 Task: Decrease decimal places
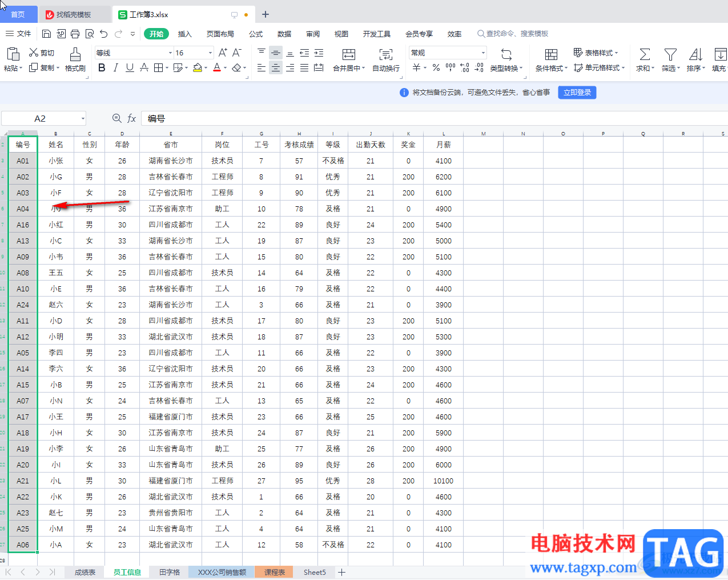[479, 68]
